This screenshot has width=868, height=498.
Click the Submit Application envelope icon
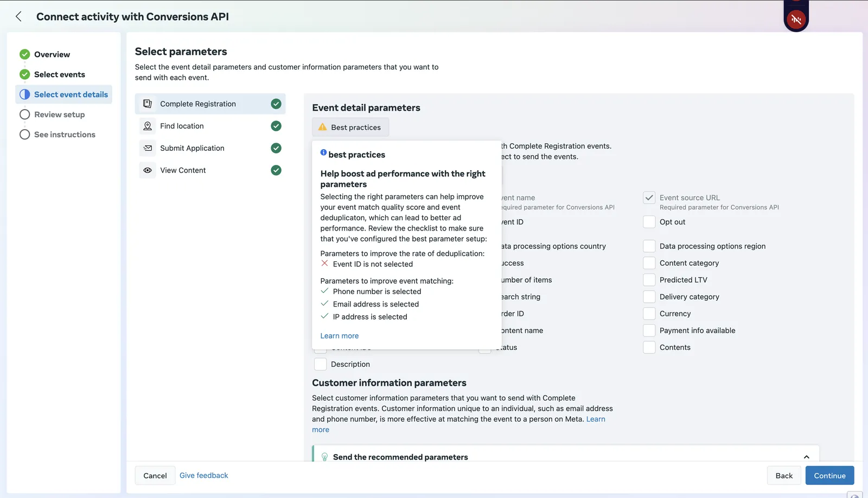[148, 148]
